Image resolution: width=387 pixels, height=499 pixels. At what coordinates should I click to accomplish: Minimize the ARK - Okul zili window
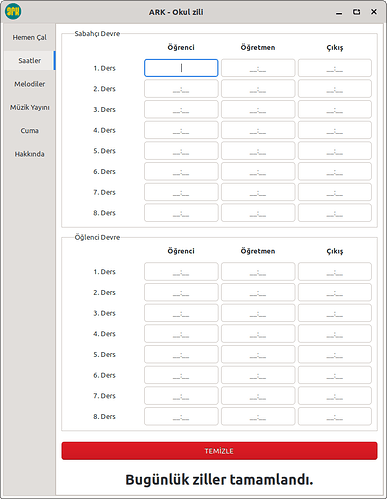tap(339, 12)
